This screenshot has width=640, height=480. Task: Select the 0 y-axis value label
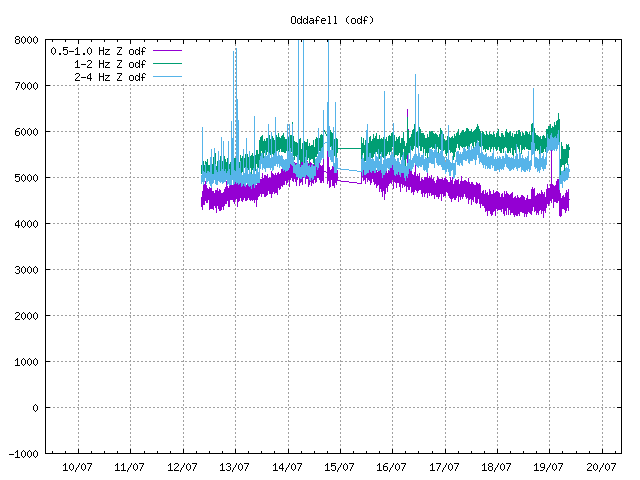[34, 408]
